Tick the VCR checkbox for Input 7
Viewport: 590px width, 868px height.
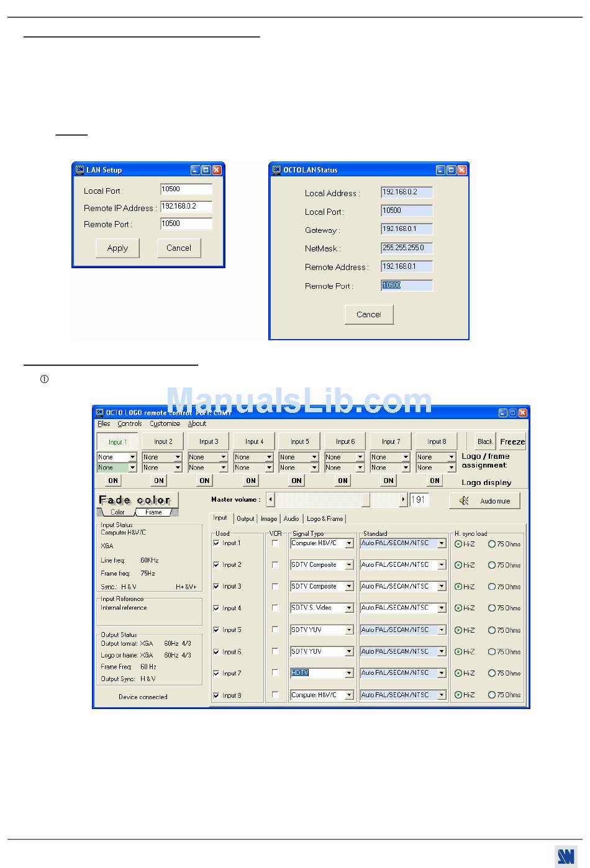[x=275, y=672]
